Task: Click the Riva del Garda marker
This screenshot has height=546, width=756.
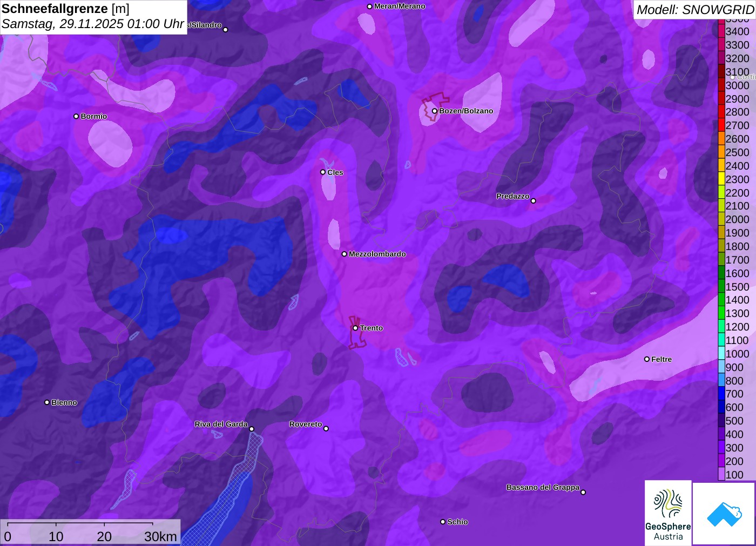Action: pyautogui.click(x=252, y=429)
